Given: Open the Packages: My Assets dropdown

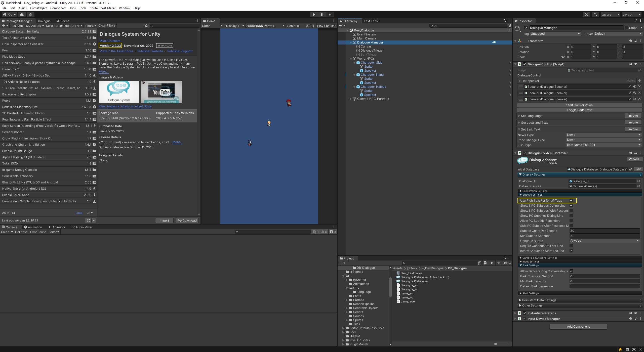Looking at the screenshot, I should tap(27, 26).
